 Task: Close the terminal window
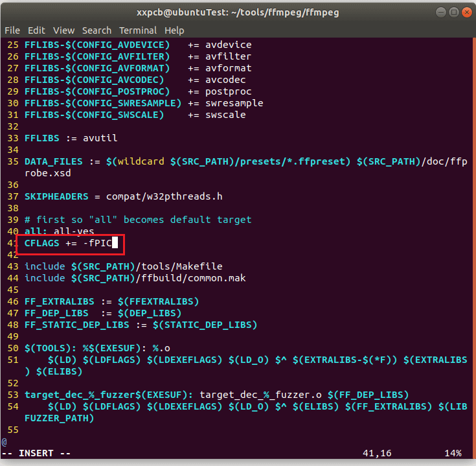466,12
